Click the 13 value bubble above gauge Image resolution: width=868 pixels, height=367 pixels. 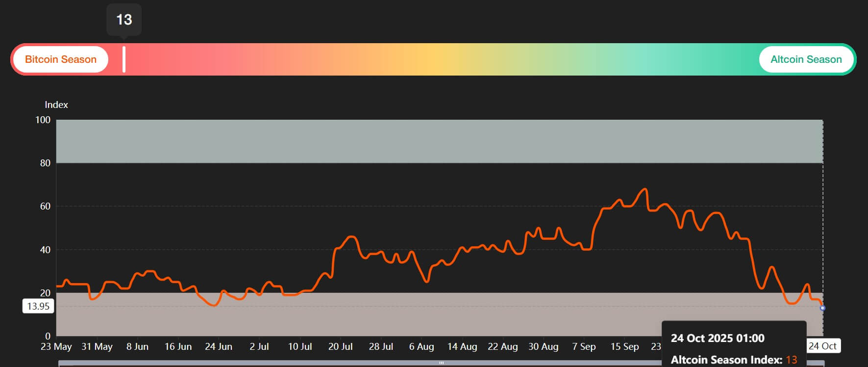[x=124, y=20]
